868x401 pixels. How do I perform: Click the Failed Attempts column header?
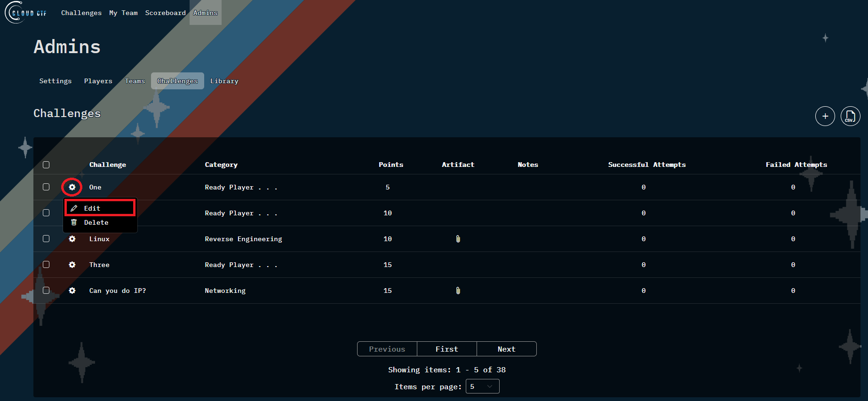[796, 165]
